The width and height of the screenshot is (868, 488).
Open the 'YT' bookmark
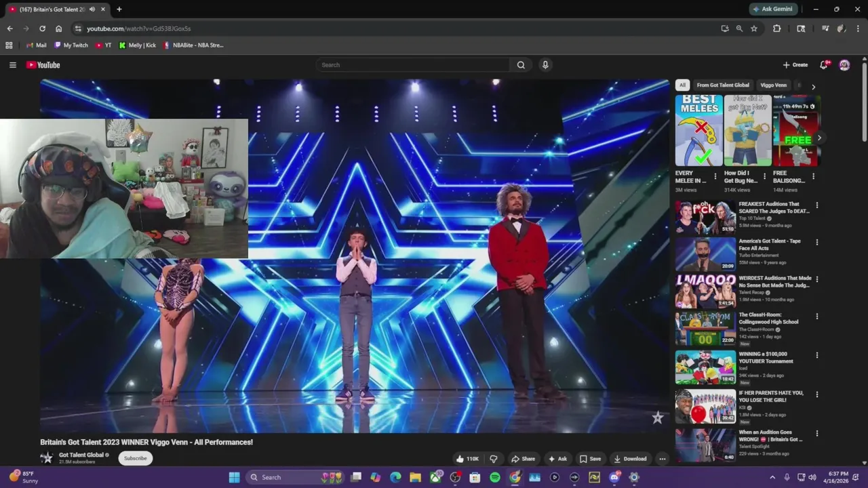tap(103, 45)
